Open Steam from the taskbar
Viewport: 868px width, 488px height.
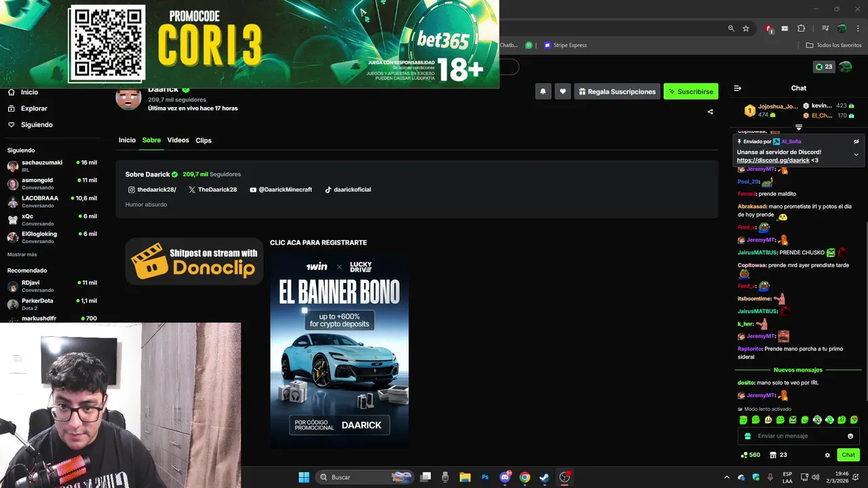click(545, 477)
